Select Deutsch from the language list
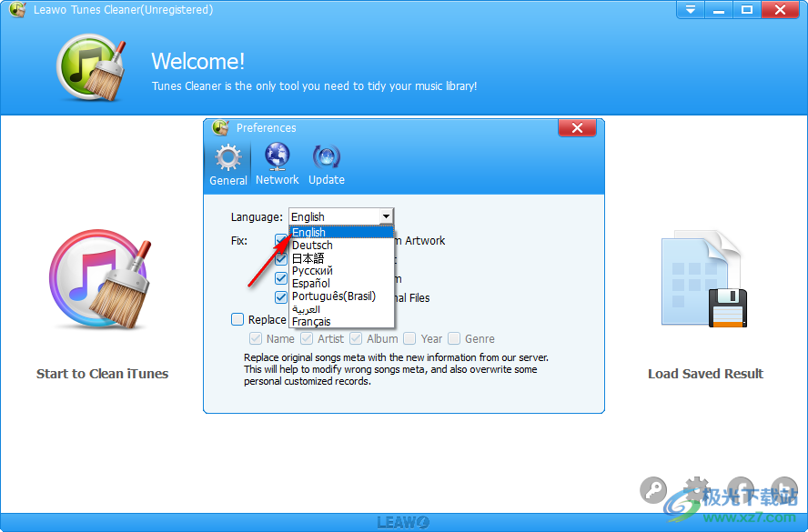The width and height of the screenshot is (808, 532). pos(312,245)
